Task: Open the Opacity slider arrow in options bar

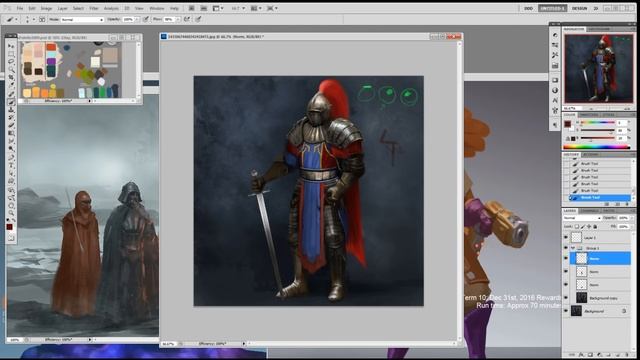Action: pos(137,19)
